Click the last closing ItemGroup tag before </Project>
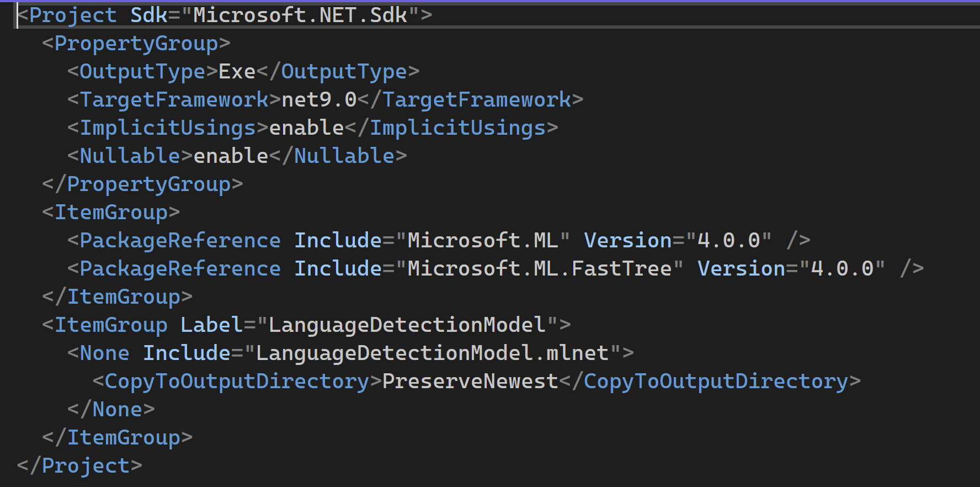This screenshot has width=980, height=487. point(118,437)
